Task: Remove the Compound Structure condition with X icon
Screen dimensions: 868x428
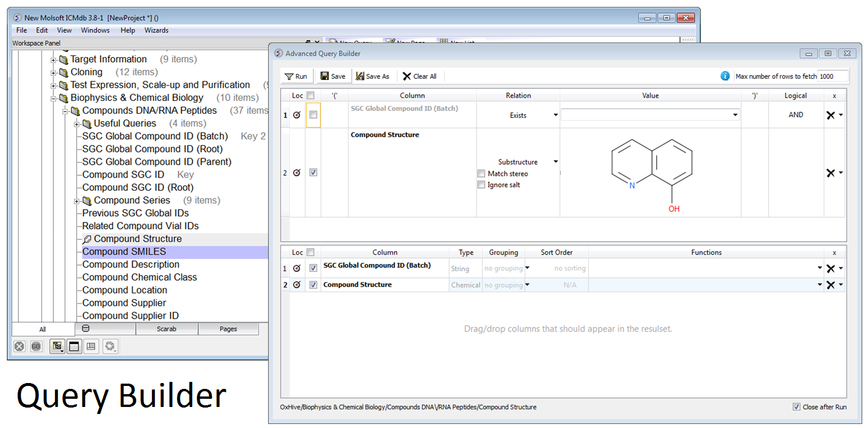Action: 831,173
